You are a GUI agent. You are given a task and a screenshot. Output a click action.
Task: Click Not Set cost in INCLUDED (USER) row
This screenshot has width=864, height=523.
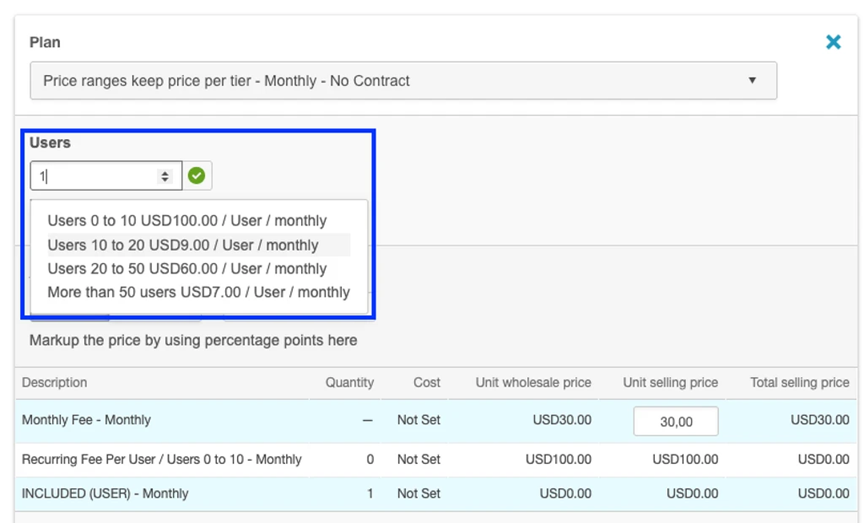(419, 493)
